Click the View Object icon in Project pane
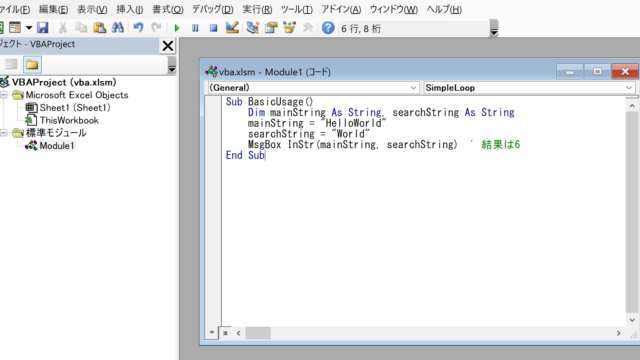Screen dimensions: 640x360 [x=11, y=64]
